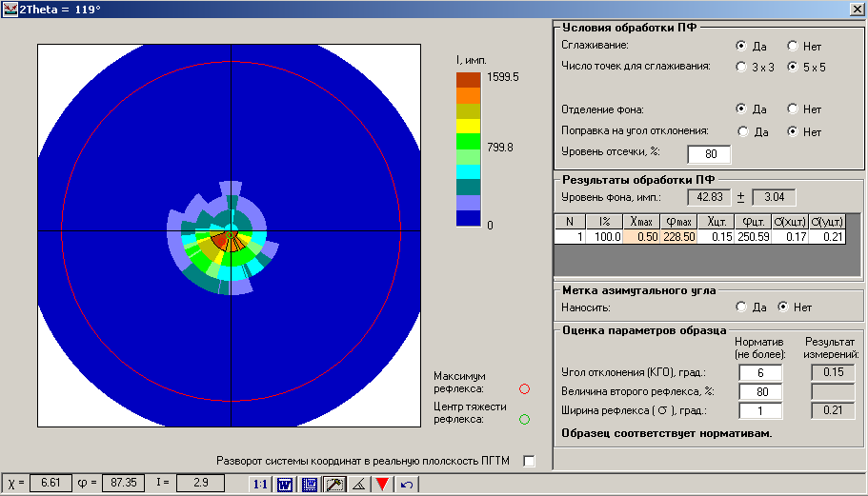
Task: Click the angle measurement icon
Action: tap(358, 485)
